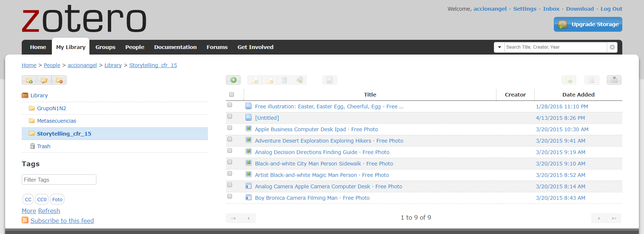Clear the search box with the X icon
The width and height of the screenshot is (644, 234).
coord(612,47)
